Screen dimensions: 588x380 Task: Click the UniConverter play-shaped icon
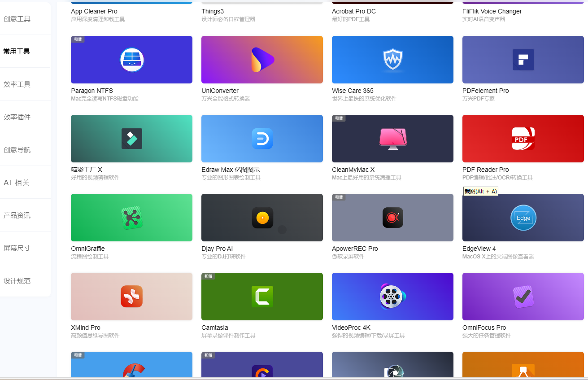click(262, 60)
